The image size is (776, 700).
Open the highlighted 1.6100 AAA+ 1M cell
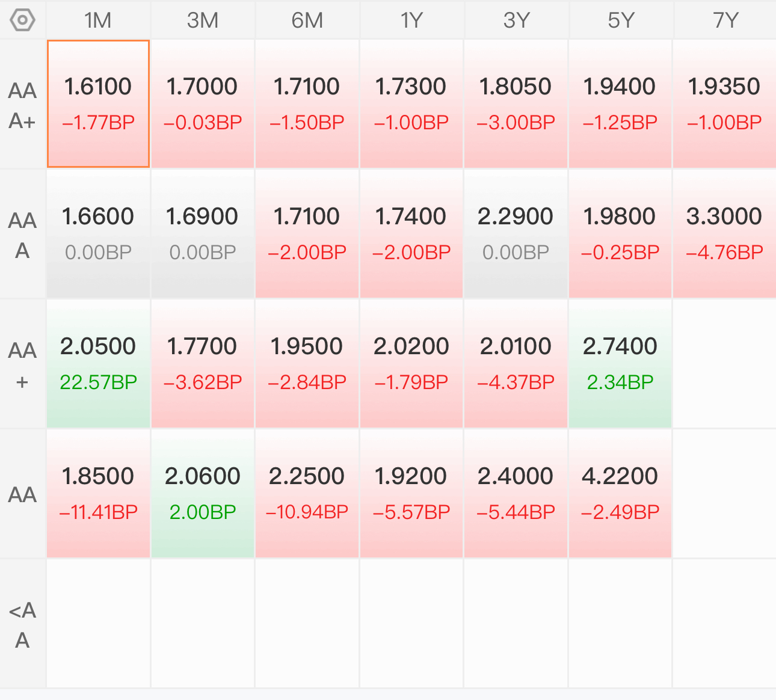98,104
